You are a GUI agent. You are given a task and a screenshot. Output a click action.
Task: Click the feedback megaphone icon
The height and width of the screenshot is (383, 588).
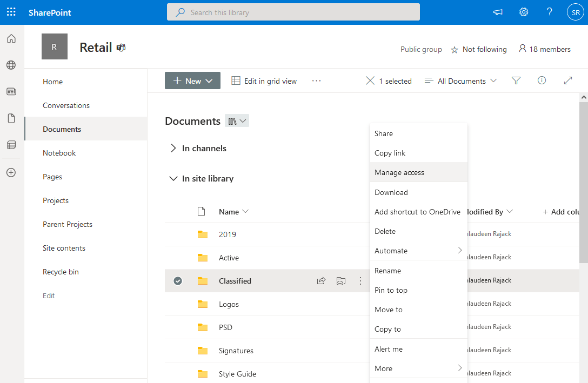coord(497,11)
